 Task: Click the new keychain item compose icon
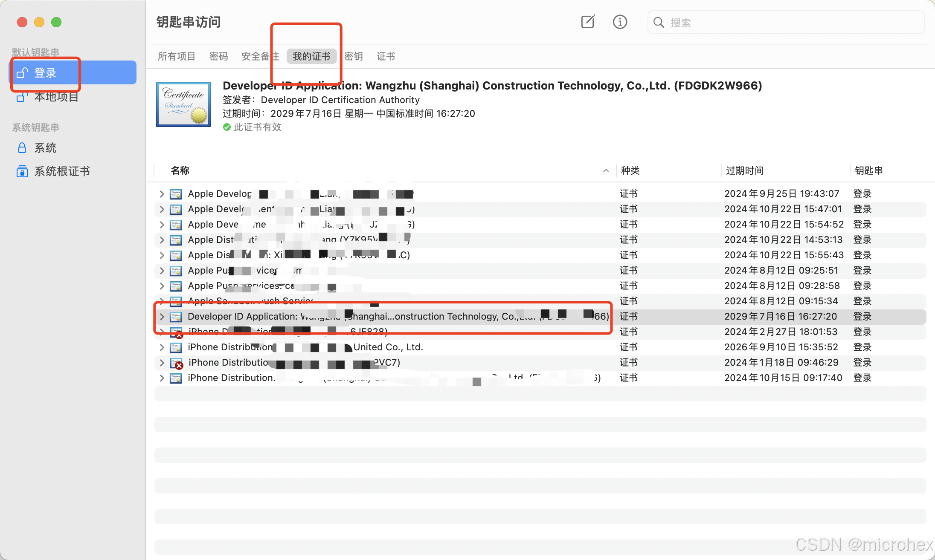pyautogui.click(x=588, y=22)
